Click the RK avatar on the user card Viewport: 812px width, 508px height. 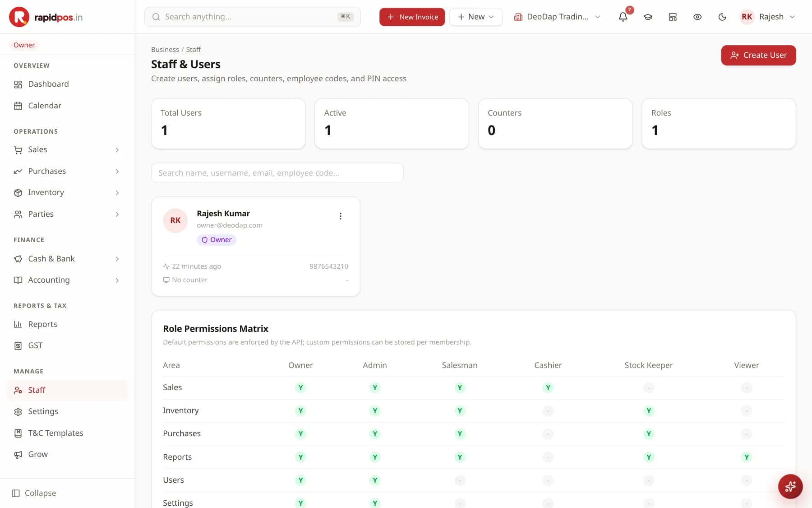click(175, 220)
